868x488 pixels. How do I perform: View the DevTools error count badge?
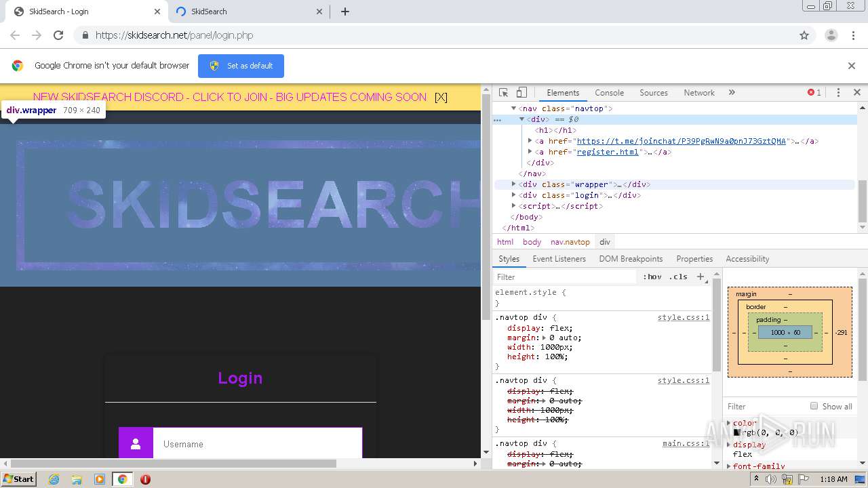click(x=814, y=93)
